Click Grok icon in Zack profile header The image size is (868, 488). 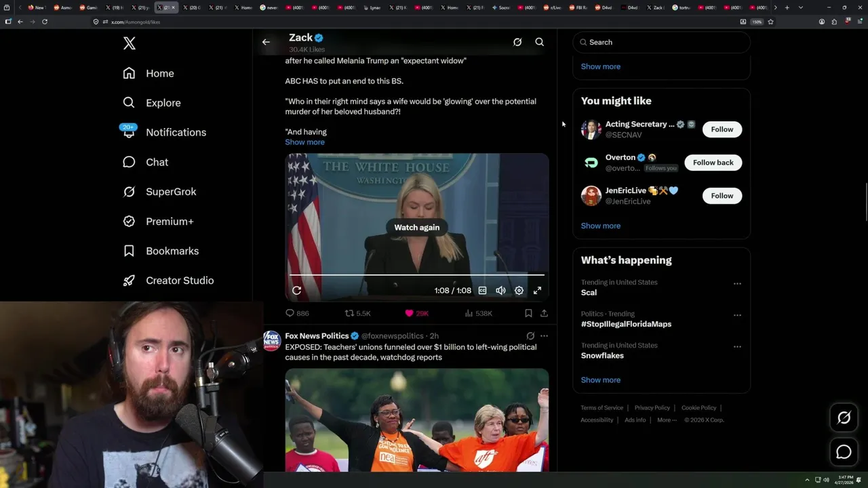click(517, 42)
